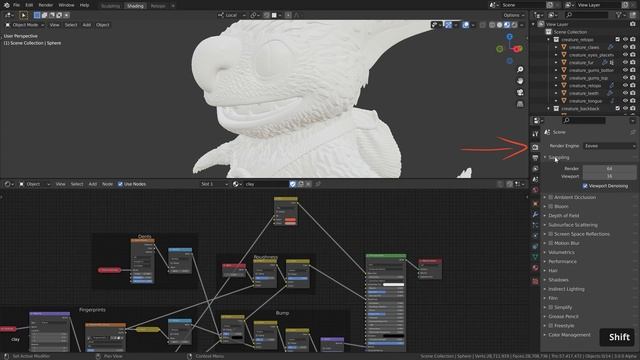
Task: Click the Blender logo icon
Action: click(7, 5)
